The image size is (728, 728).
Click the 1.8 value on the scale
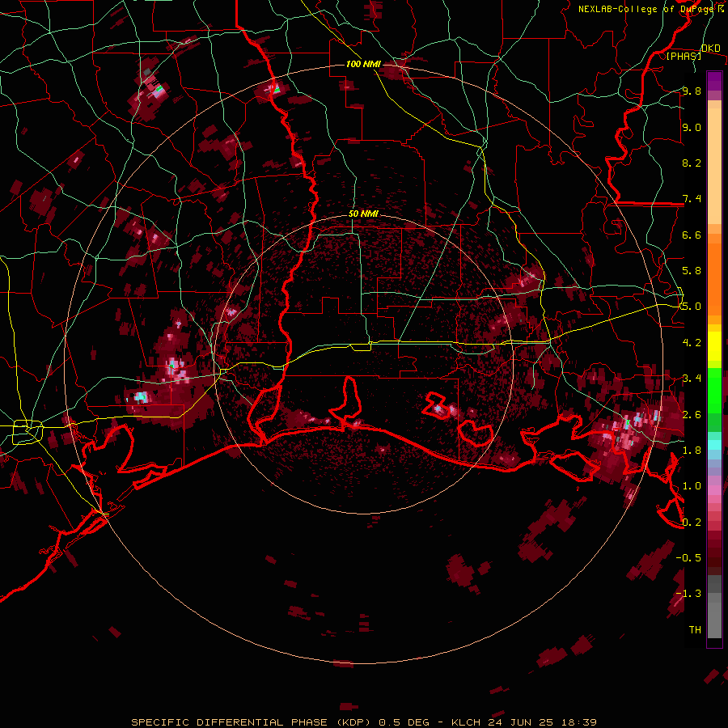tap(692, 451)
